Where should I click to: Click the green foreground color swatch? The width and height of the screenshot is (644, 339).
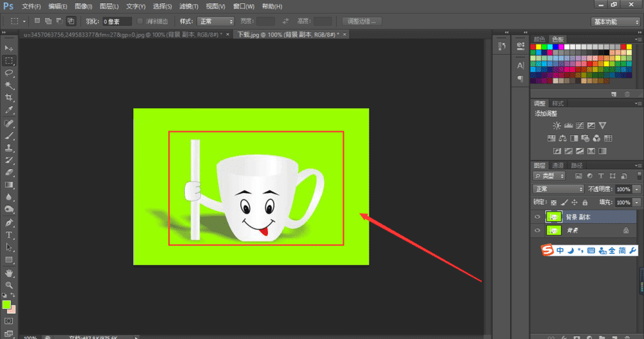pos(6,304)
